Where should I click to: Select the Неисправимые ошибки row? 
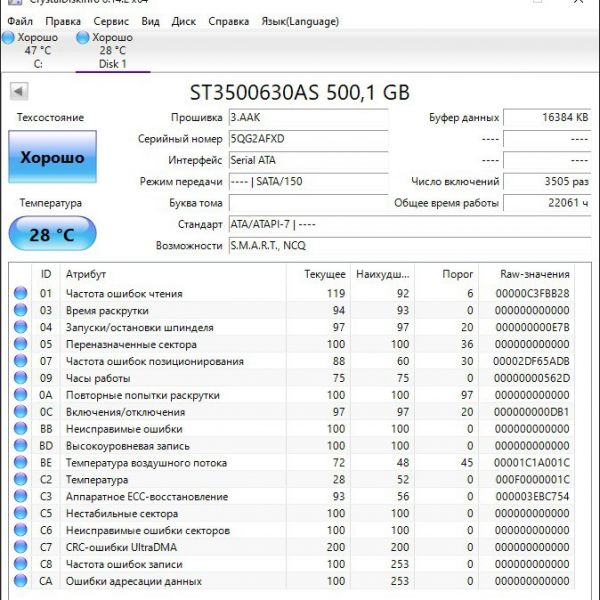click(292, 429)
